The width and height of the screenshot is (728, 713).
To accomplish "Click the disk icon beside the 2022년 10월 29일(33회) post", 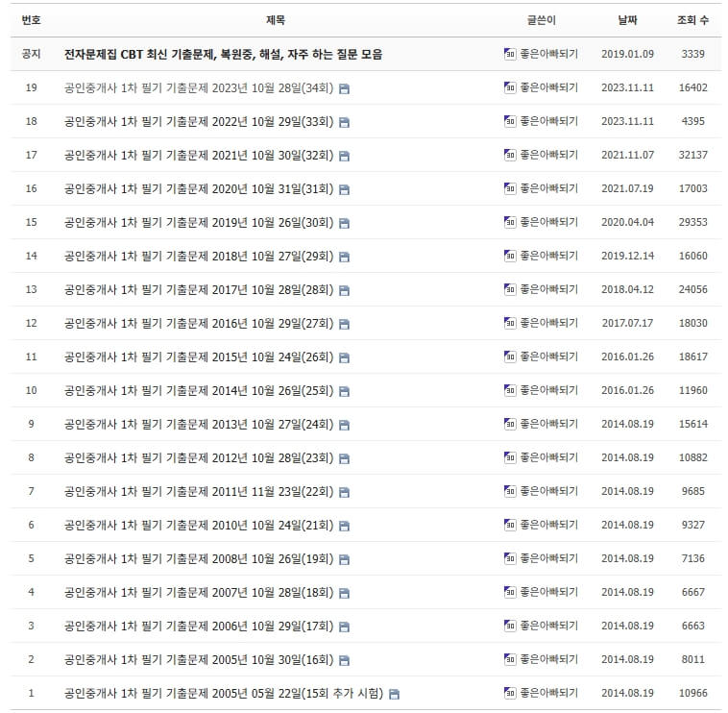I will pyautogui.click(x=344, y=123).
